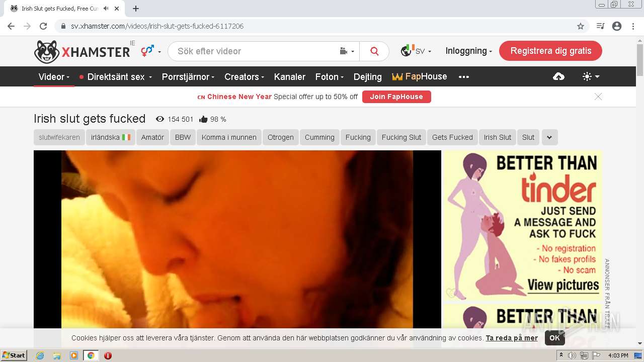Show more navigation items via the ellipsis
644x362 pixels.
[464, 77]
